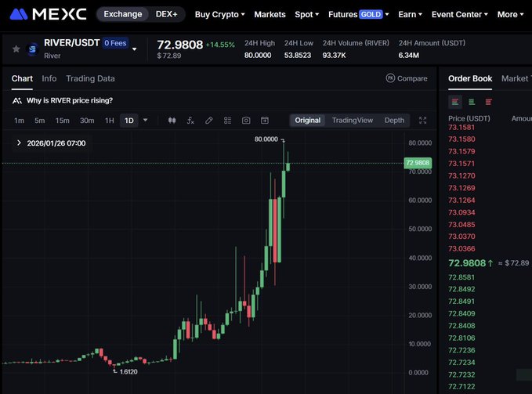
Task: Click the MEXC logo
Action: click(48, 14)
